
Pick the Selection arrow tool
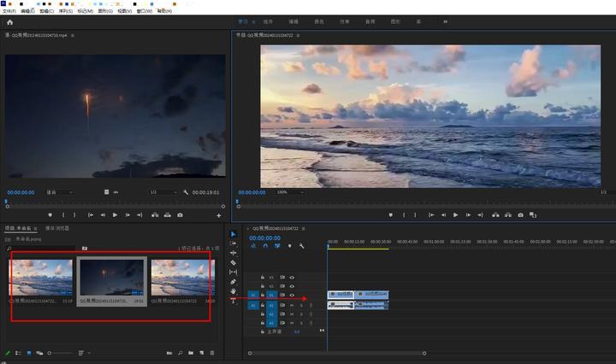233,234
